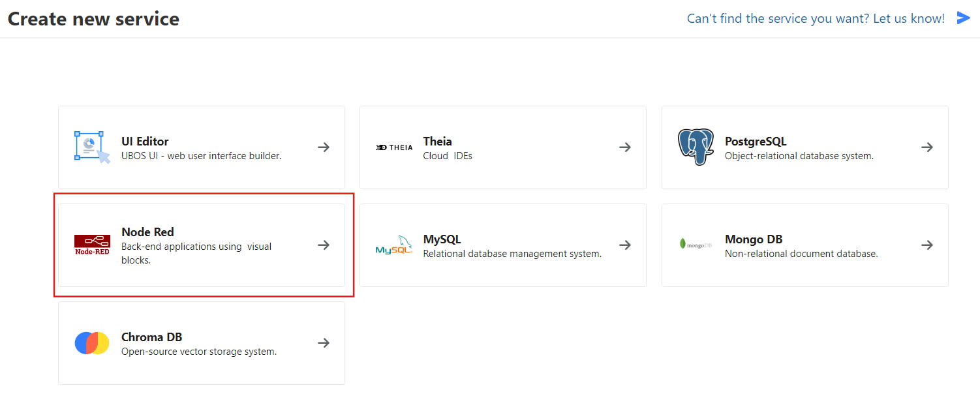Click the UI Editor logo icon
980x409 pixels.
92,147
